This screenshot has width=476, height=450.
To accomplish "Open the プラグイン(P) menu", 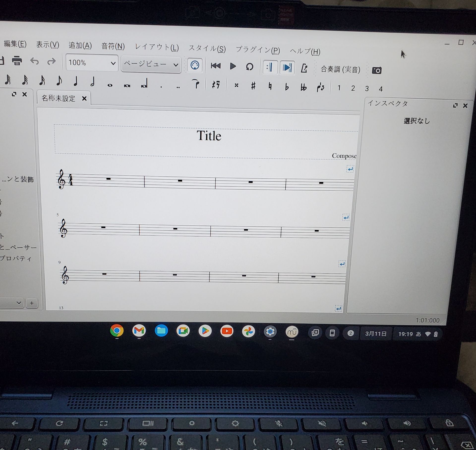I will (258, 50).
